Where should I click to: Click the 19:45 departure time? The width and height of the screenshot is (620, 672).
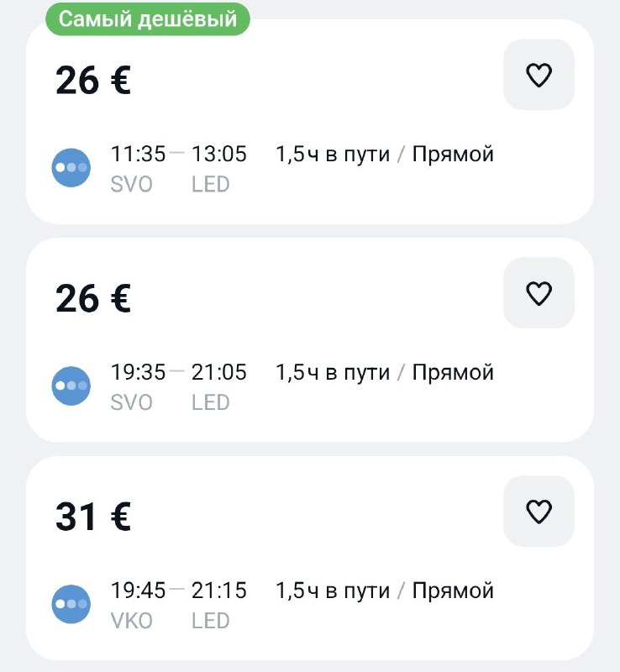tap(138, 591)
